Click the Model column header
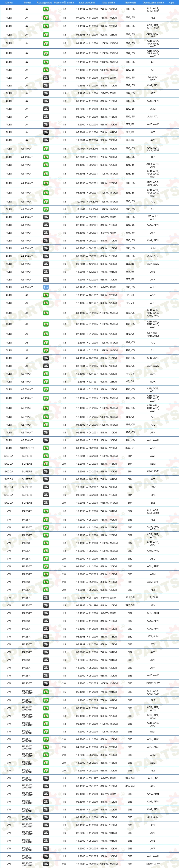 [27, 2]
